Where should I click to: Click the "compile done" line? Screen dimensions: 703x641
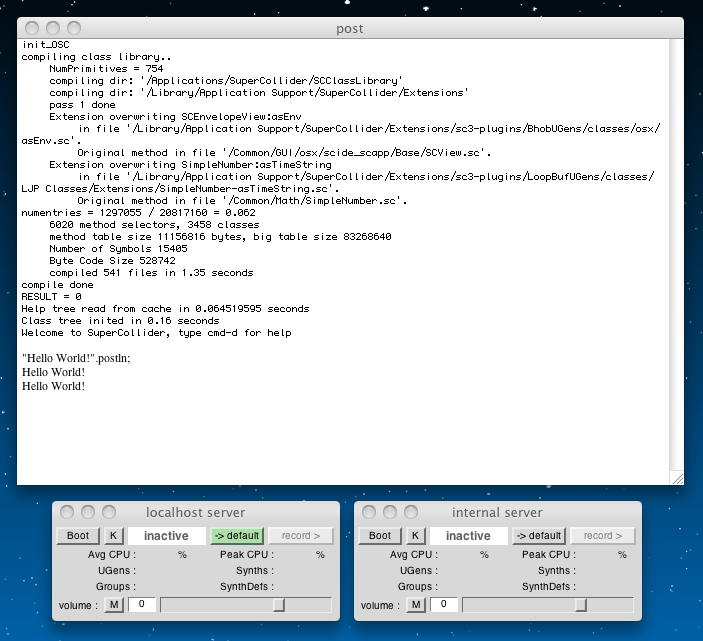pos(57,285)
